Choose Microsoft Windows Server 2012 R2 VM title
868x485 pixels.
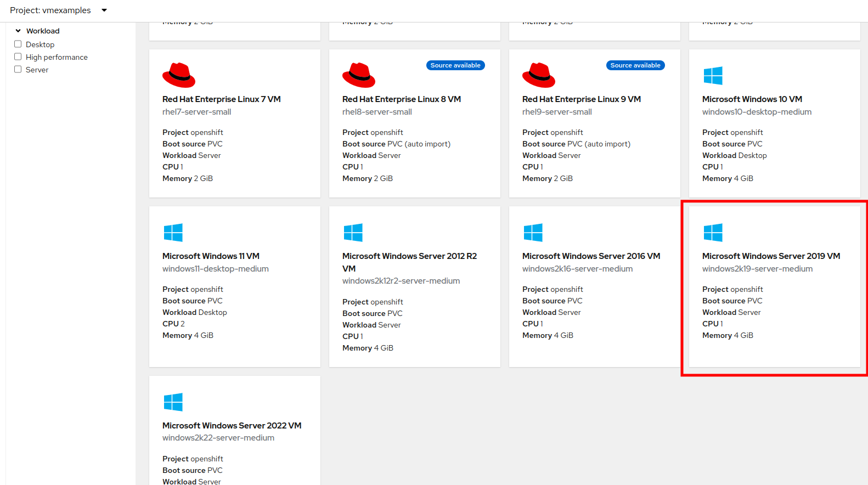pos(409,262)
